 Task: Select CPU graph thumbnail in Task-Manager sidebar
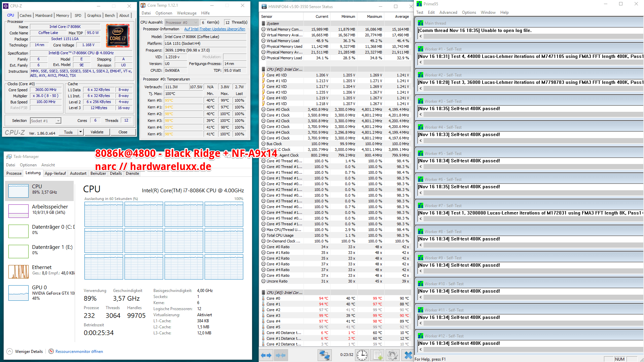[x=19, y=191]
